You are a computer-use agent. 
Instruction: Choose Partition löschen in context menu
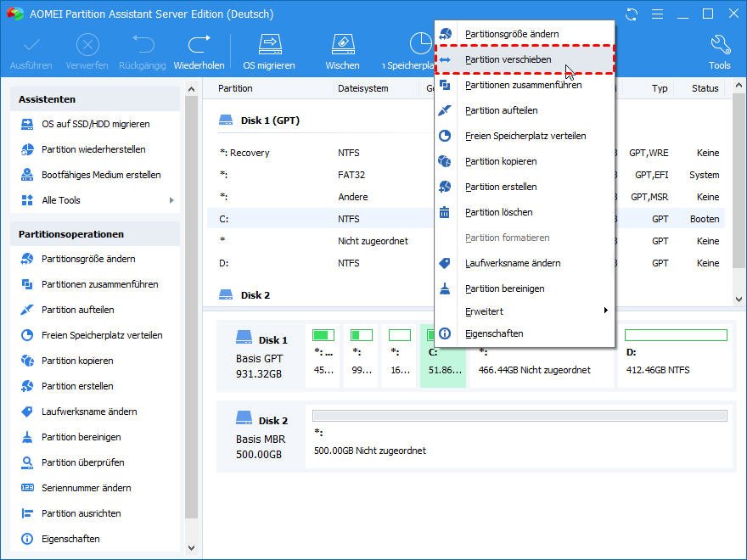tap(525, 212)
